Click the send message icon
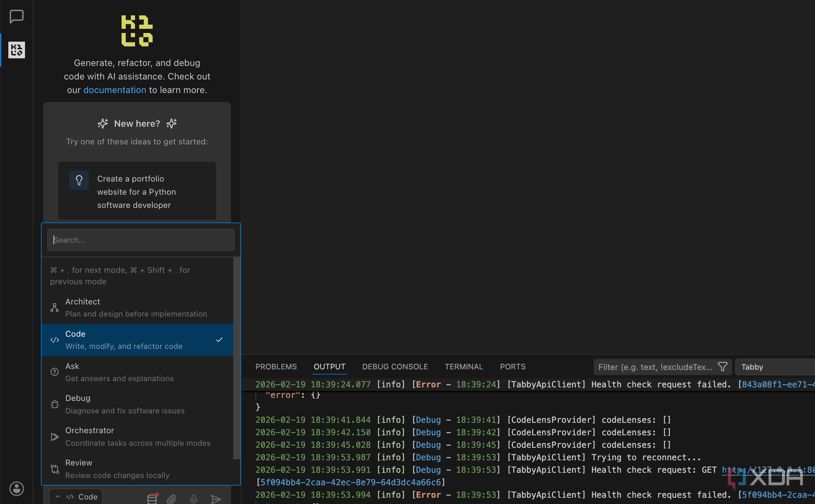This screenshot has width=815, height=504. point(216,499)
